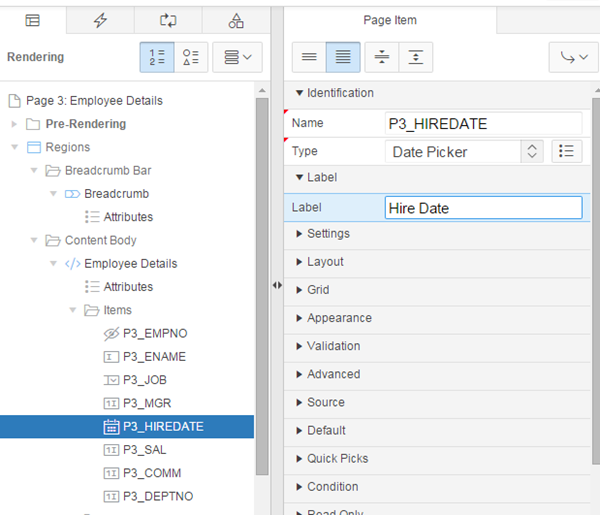Click the property editor vertical scrollbar
Viewport: 600px width, 515px height.
(x=596, y=281)
